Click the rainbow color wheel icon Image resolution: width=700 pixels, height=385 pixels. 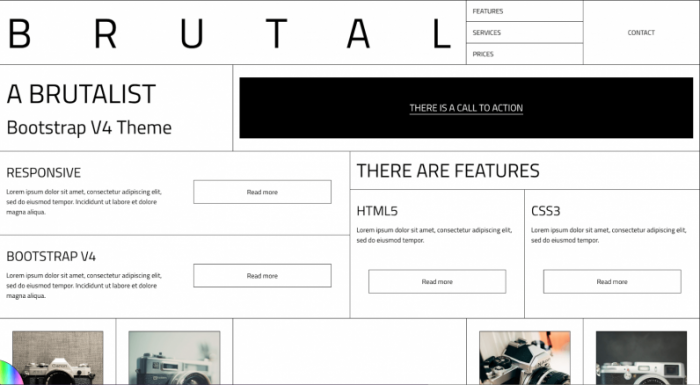coord(10,373)
